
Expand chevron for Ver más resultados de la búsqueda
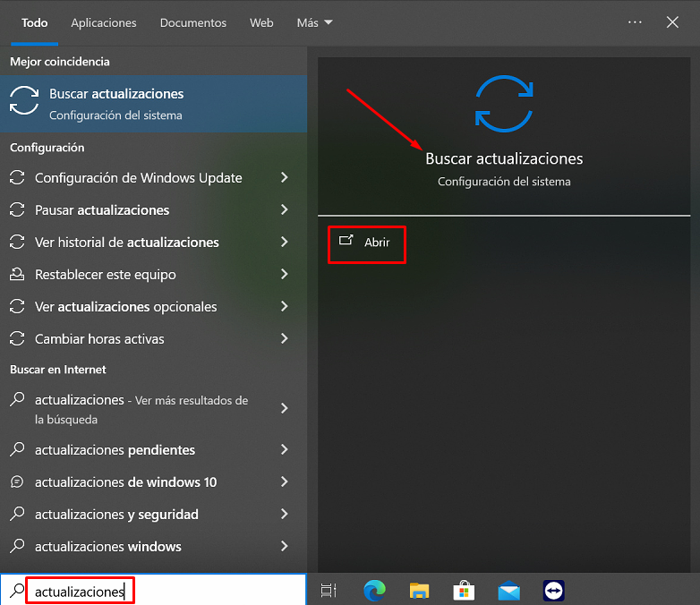tap(285, 408)
